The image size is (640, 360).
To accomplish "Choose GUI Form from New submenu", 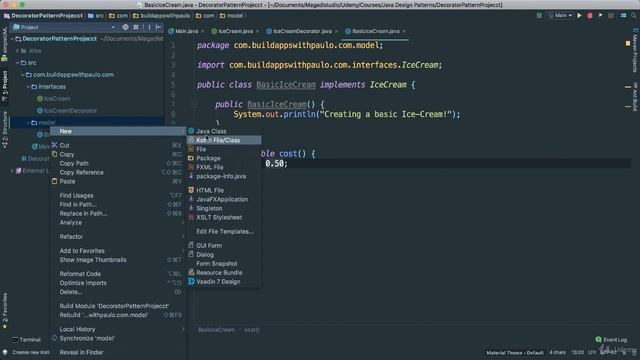I will (224, 245).
